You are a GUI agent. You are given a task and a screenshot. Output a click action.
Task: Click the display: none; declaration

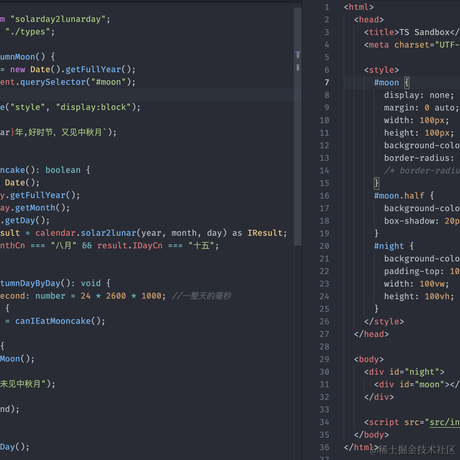click(x=419, y=95)
